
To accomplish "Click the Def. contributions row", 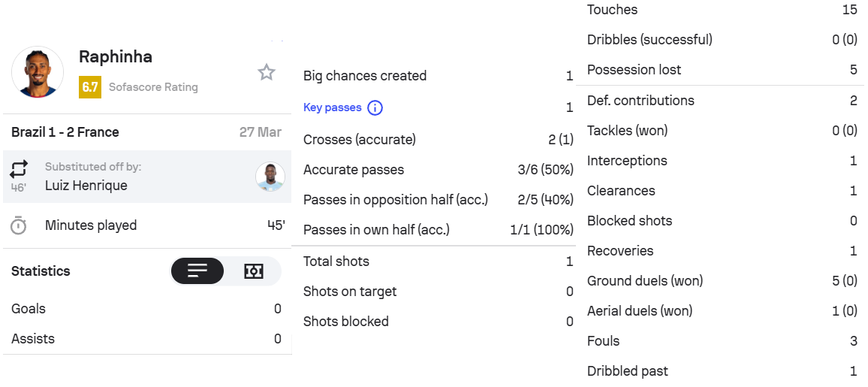I will coord(722,101).
